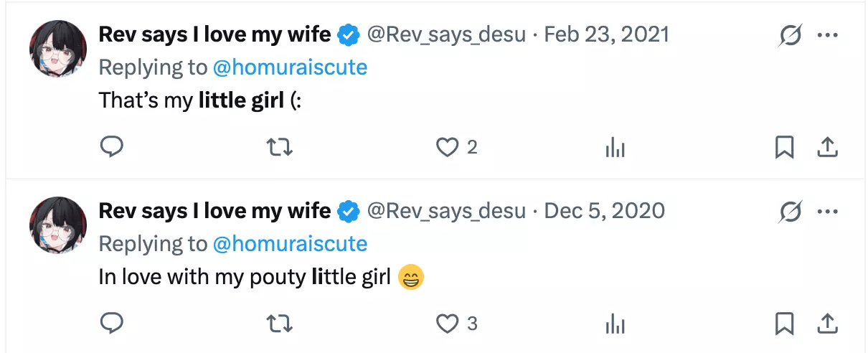Screen dimensions: 868x353
Task: Click the Grok icon on Dec 5 tweet
Action: (790, 212)
